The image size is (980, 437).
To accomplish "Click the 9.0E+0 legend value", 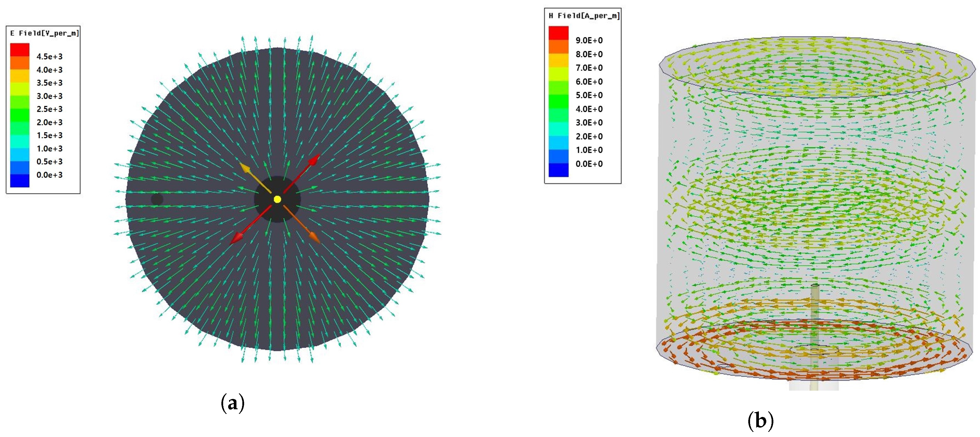I will 589,40.
